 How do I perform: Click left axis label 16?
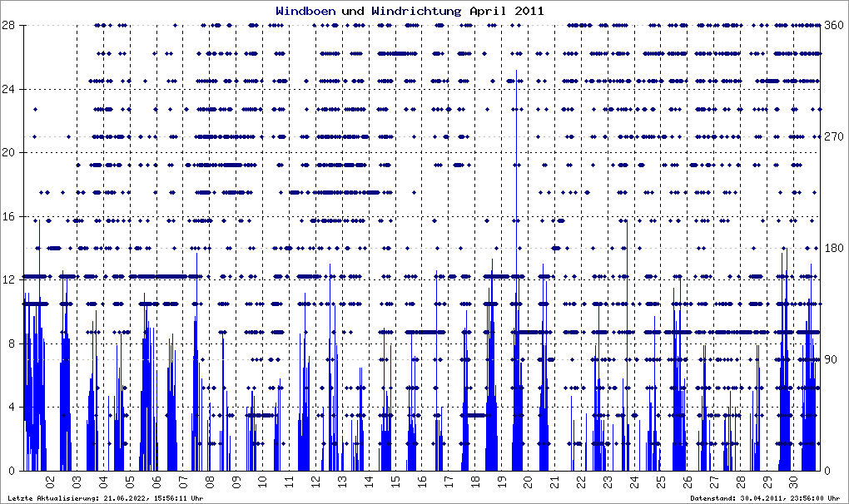[x=7, y=216]
